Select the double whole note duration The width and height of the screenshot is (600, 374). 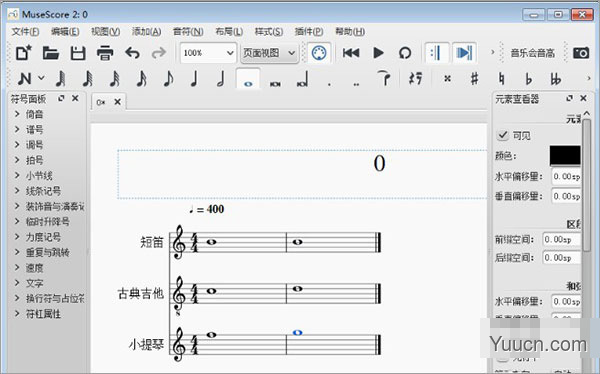click(x=275, y=83)
